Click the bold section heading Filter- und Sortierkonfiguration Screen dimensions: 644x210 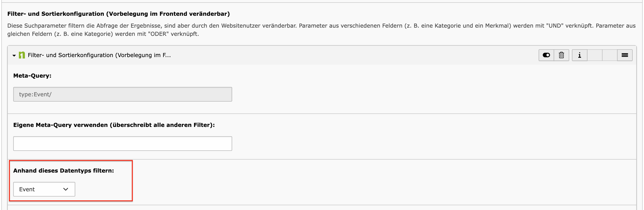click(x=119, y=14)
